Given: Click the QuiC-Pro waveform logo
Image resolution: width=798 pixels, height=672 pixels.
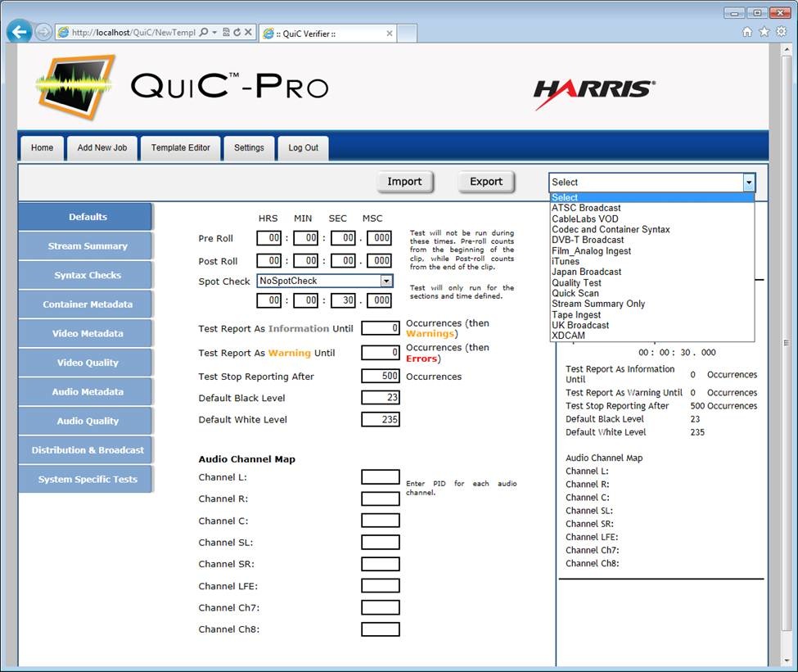Looking at the screenshot, I should [74, 86].
